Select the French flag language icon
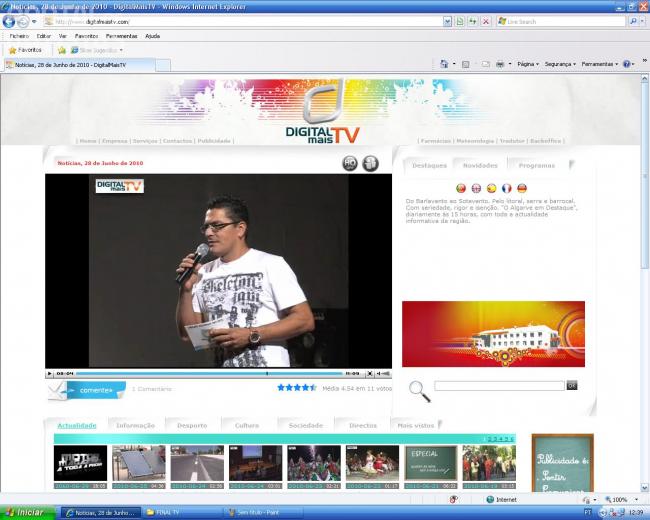 tap(507, 188)
